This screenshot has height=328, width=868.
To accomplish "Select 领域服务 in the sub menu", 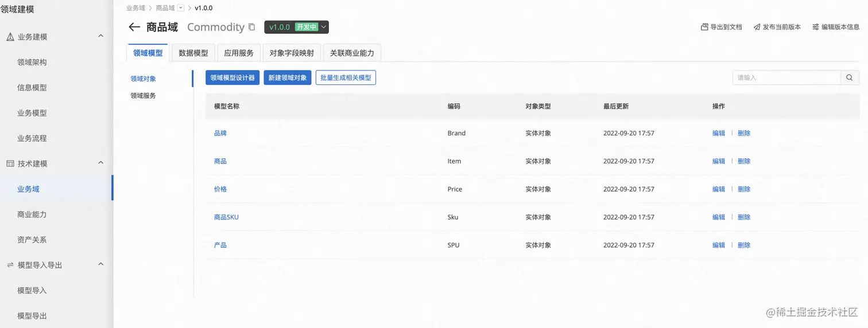I will (x=143, y=96).
